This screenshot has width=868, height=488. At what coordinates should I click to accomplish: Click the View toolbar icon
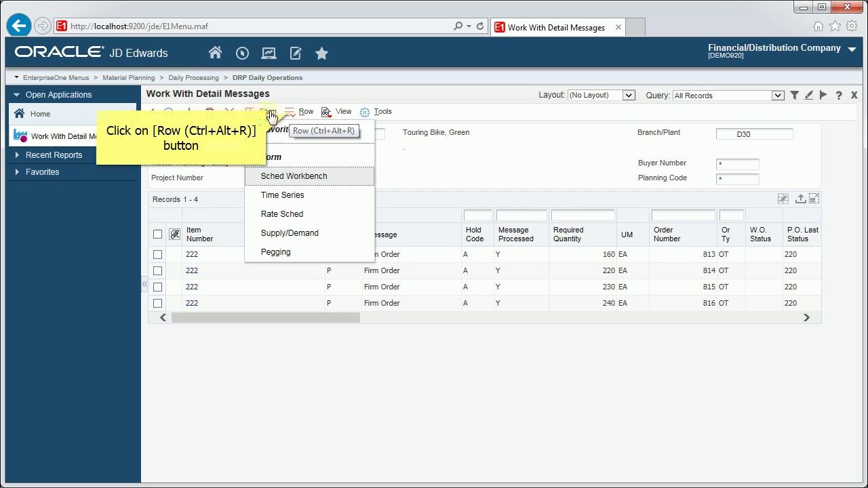tap(326, 112)
